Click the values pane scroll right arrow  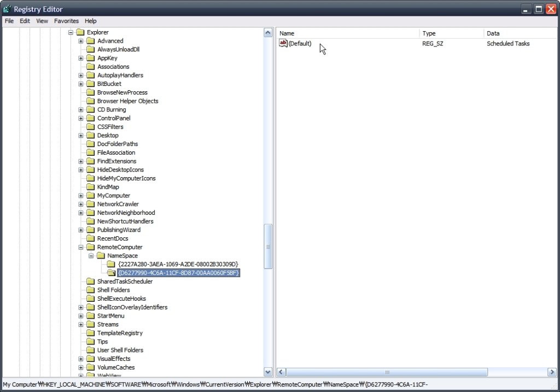click(552, 372)
